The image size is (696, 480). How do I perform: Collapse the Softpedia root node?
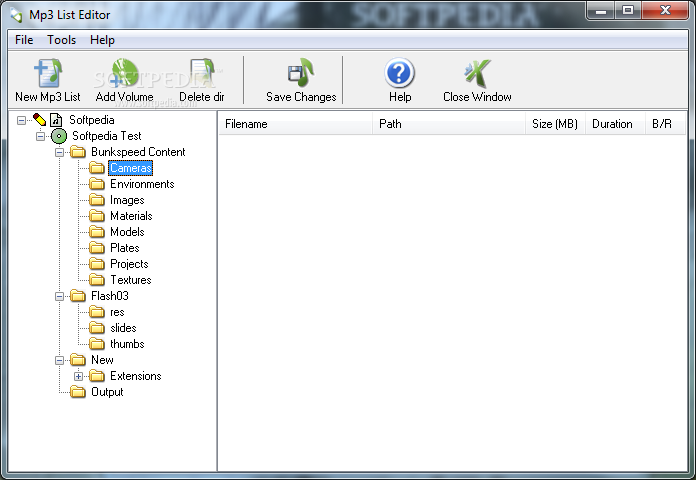[x=21, y=120]
